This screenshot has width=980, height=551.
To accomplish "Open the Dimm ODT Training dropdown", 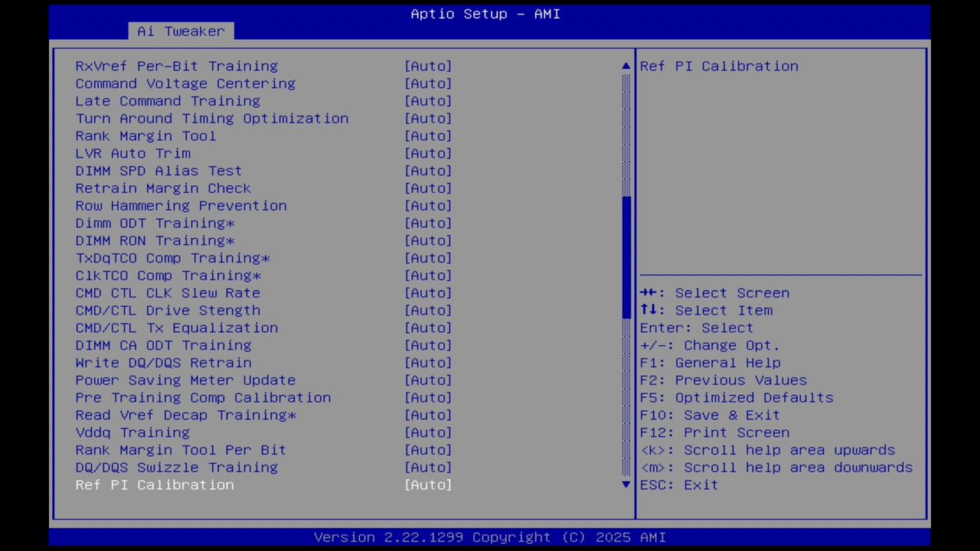I will point(428,223).
